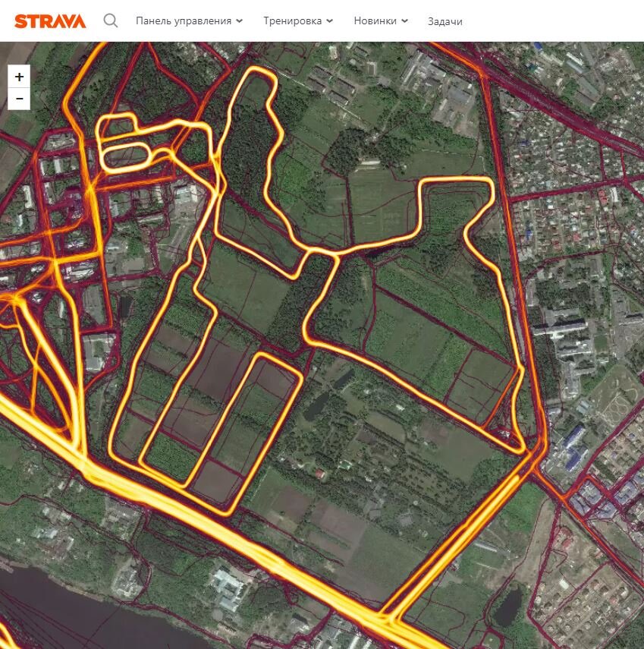Click the Strava logo
This screenshot has height=649, width=644.
[50, 21]
